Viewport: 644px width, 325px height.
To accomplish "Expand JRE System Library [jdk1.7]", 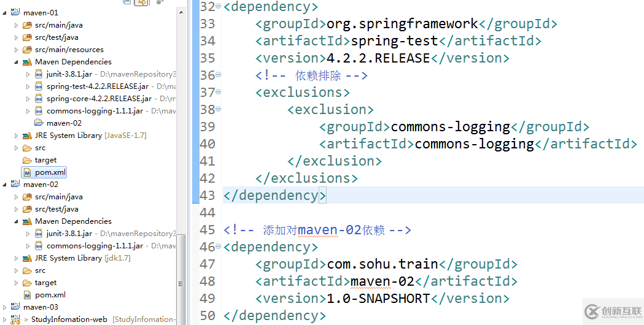I will coord(16,258).
